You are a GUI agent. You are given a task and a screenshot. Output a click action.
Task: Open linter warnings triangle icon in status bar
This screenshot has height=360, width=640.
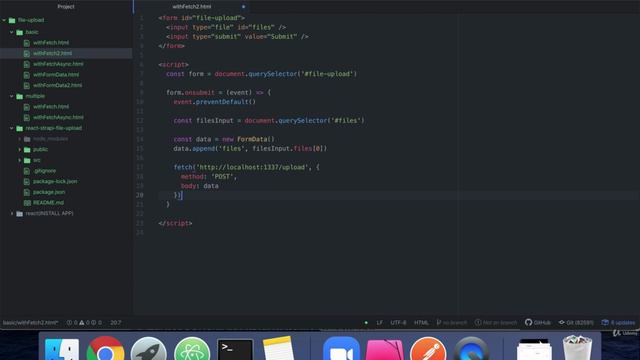tap(84, 322)
